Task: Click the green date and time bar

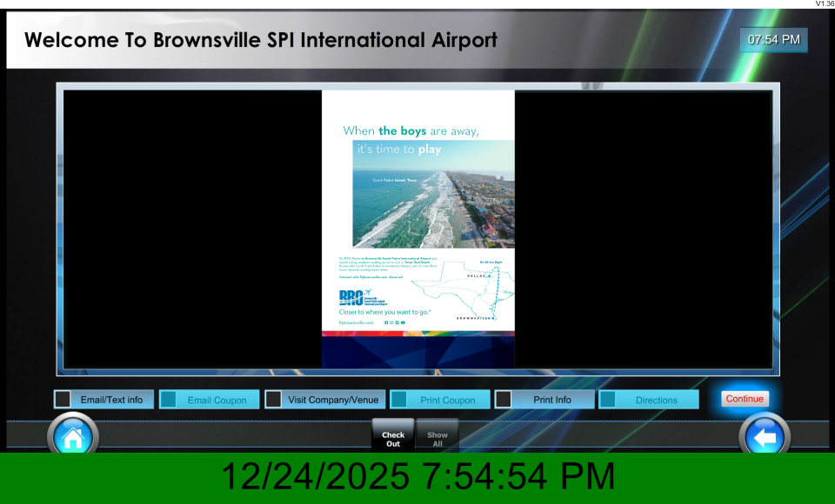Action: click(417, 477)
